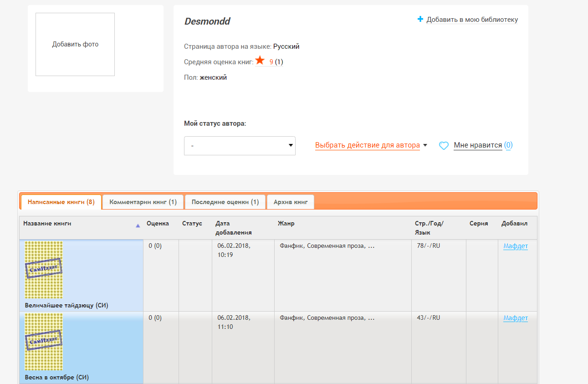The width and height of the screenshot is (588, 384).
Task: Click the "0 (0)" rating in "Весна в октябре" row
Action: (155, 318)
